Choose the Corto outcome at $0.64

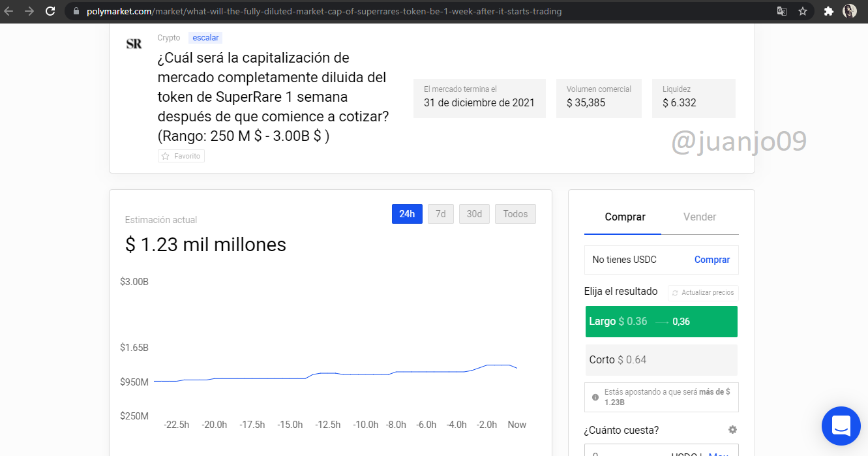(x=661, y=359)
